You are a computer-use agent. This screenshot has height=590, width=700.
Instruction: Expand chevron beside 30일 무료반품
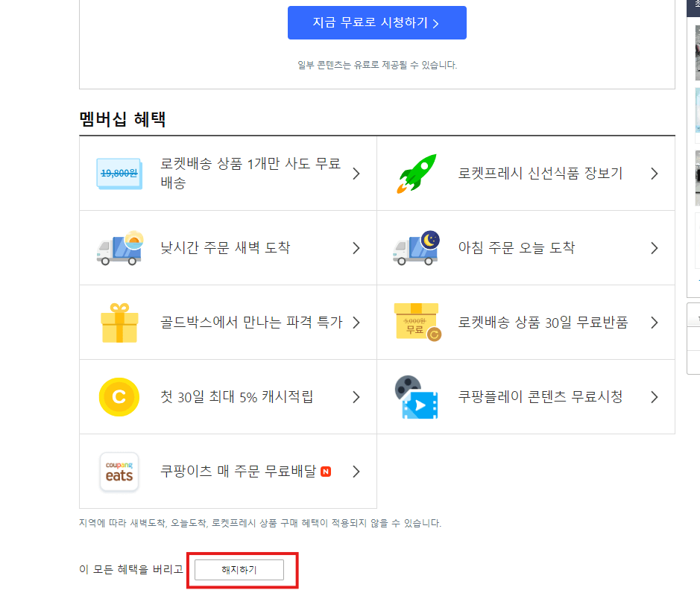[655, 323]
